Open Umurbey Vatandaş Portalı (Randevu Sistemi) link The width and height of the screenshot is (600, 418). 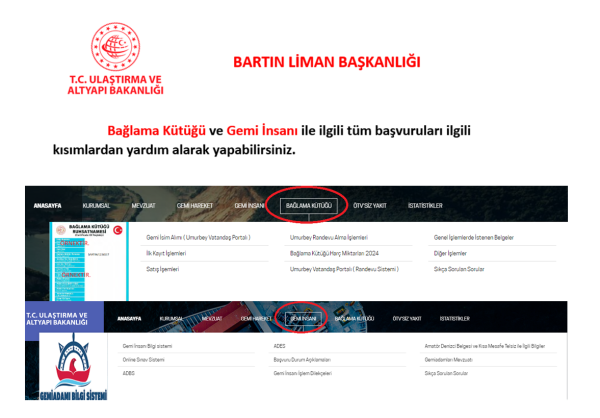coord(344,269)
